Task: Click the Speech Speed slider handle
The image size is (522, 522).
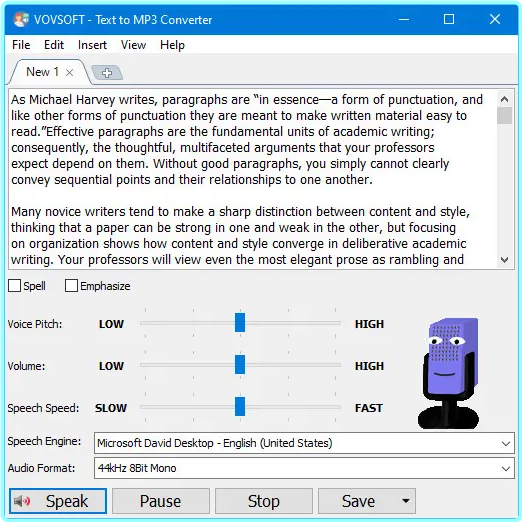Action: click(x=240, y=406)
